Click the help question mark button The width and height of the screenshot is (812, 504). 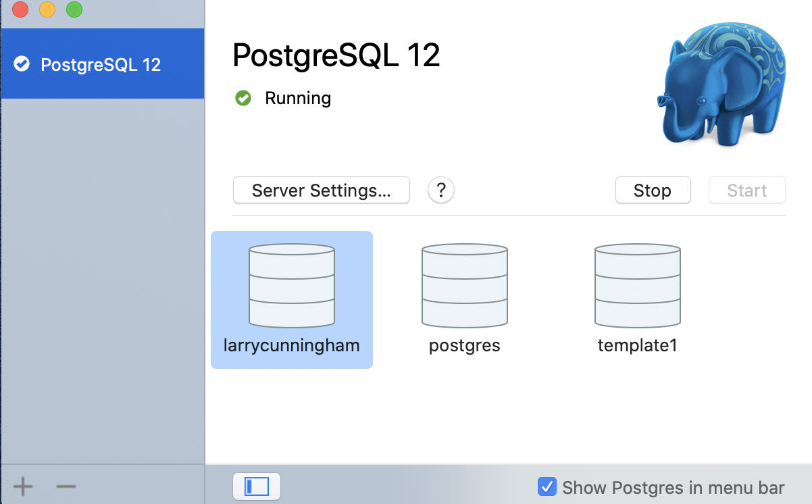click(441, 190)
